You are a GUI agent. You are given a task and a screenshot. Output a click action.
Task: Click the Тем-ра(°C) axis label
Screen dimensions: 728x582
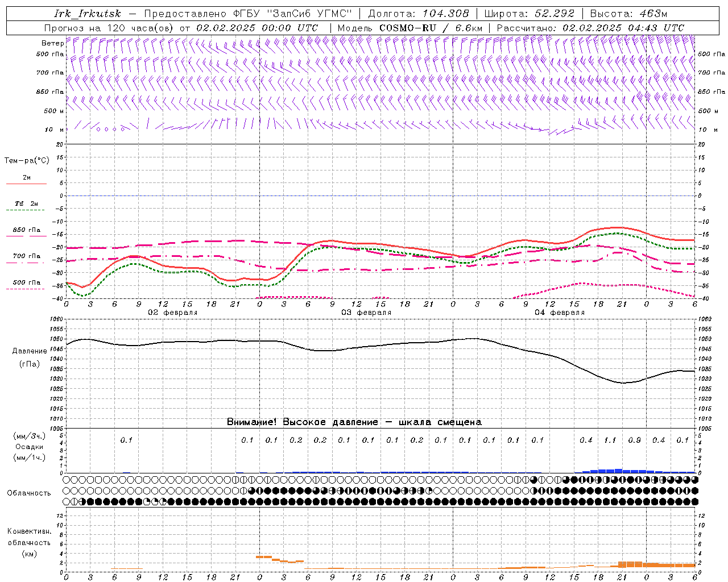pyautogui.click(x=27, y=161)
